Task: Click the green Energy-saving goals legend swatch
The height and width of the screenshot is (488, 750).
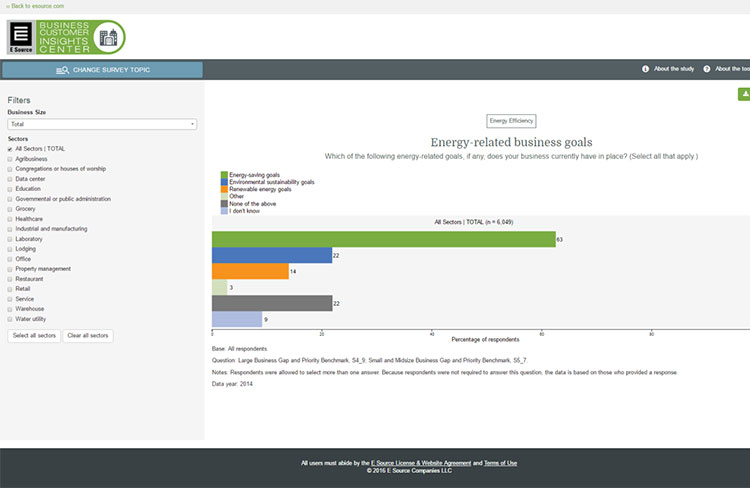Action: click(x=224, y=175)
